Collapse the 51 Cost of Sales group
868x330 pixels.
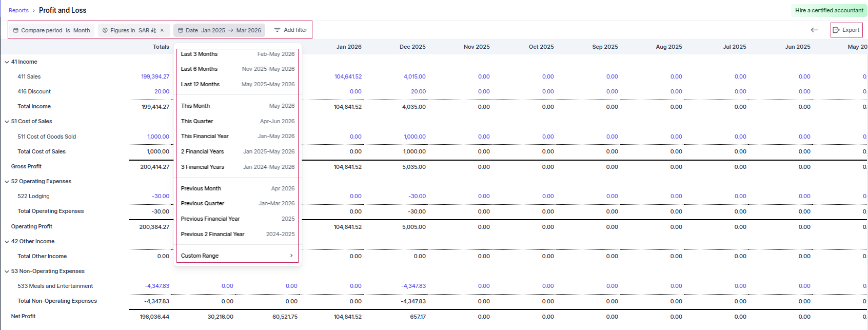7,122
